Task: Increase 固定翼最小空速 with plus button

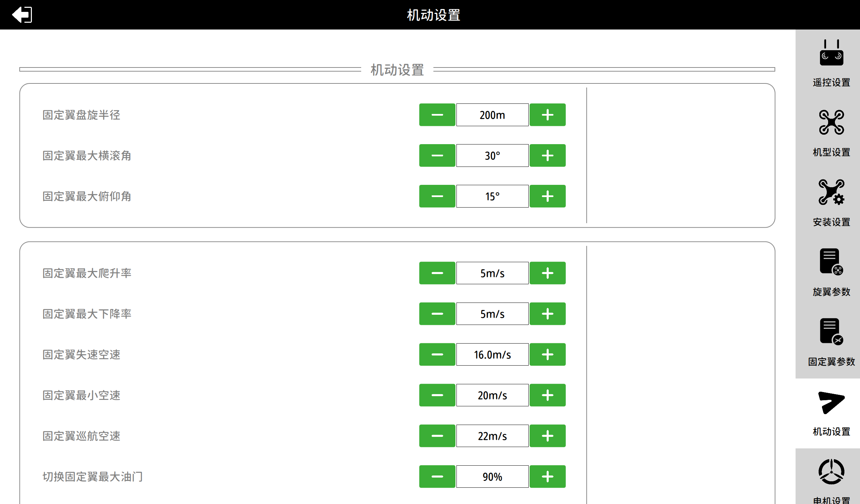Action: point(547,395)
